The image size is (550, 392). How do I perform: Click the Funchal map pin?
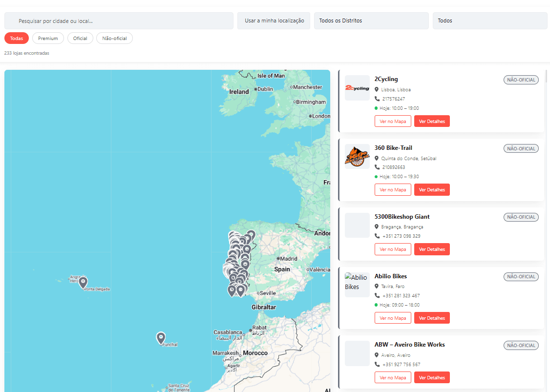coord(161,338)
